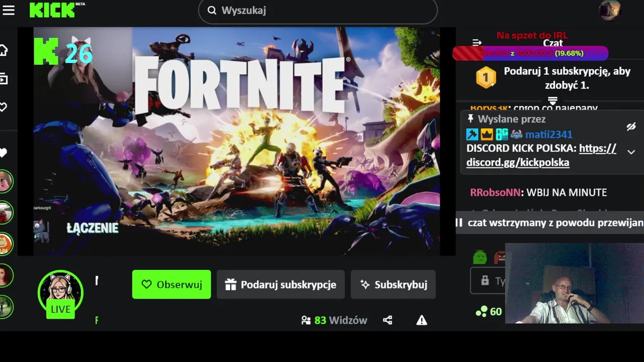This screenshot has width=644, height=362.
Task: Open the Home icon in the sidebar
Action: [x=4, y=50]
